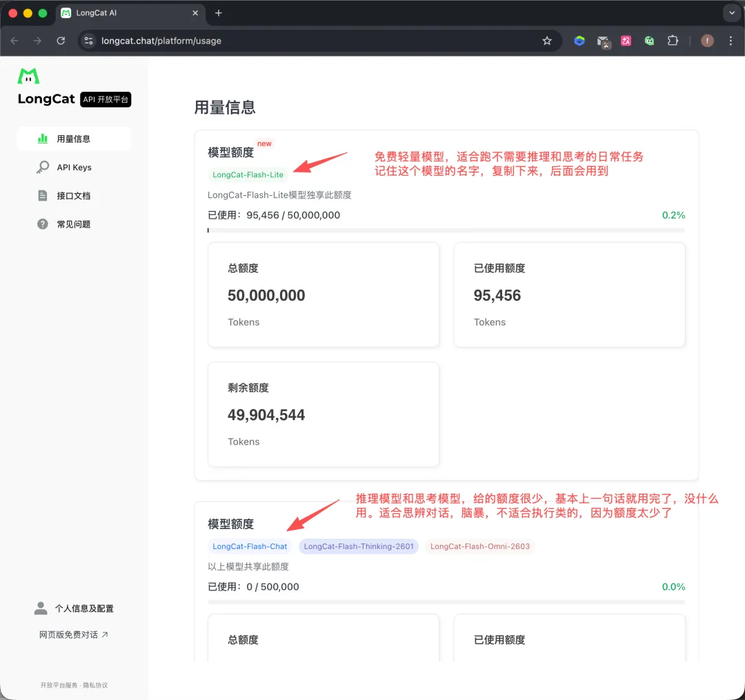The image size is (745, 700).
Task: Click the grey envelope extension icon in the browser toolbar
Action: click(x=604, y=42)
